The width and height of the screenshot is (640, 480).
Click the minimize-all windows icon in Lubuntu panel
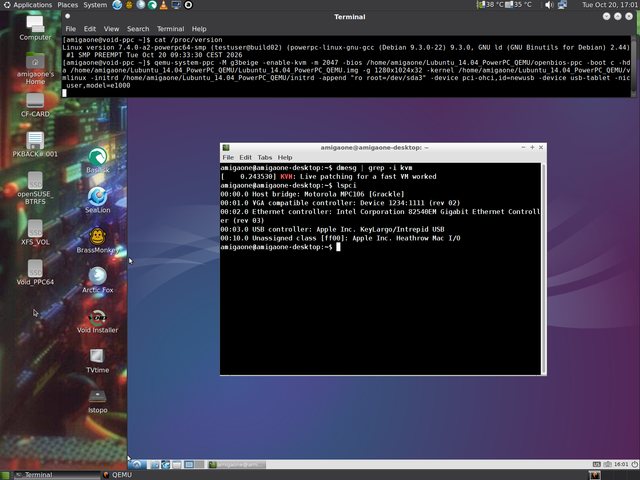(x=176, y=464)
